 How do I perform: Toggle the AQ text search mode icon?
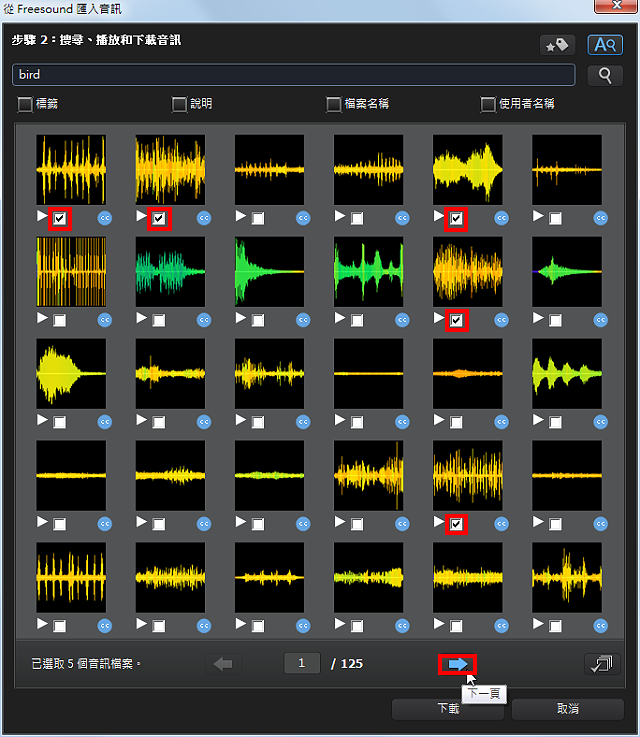coord(605,45)
